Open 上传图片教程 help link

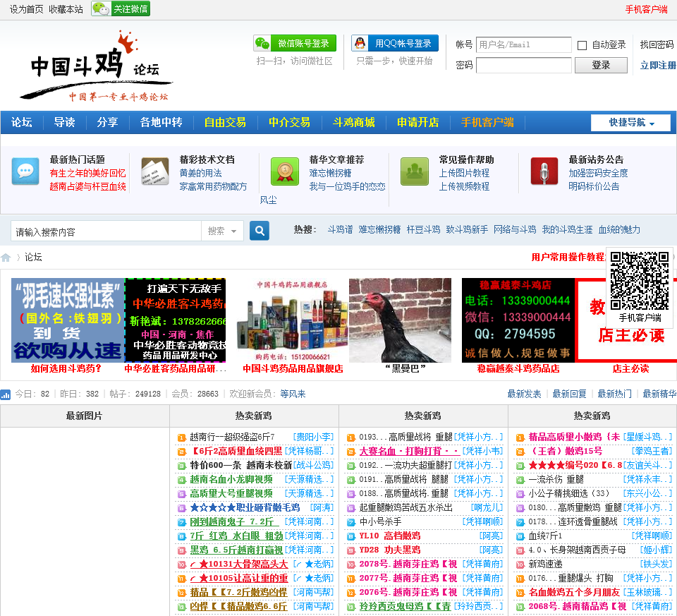464,173
